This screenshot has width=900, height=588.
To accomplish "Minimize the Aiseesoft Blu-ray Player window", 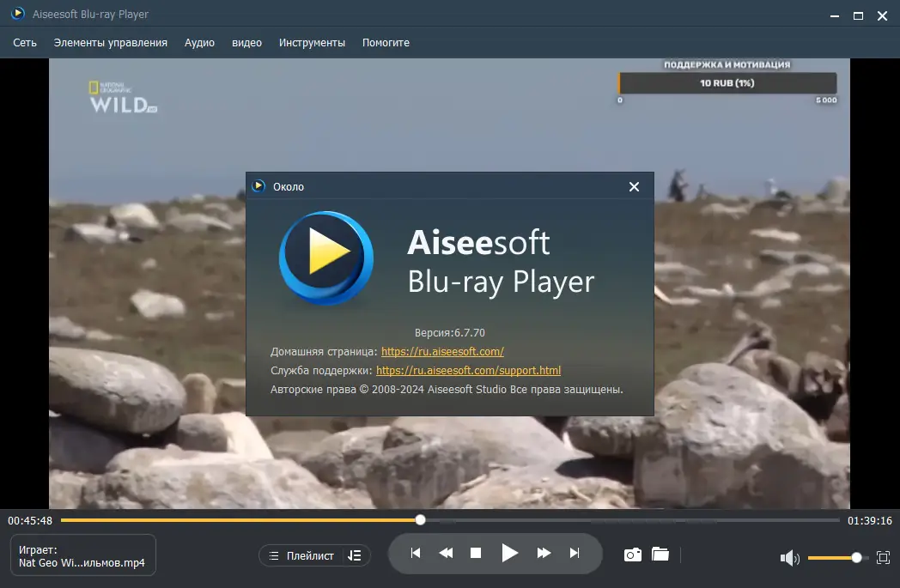I will (835, 16).
